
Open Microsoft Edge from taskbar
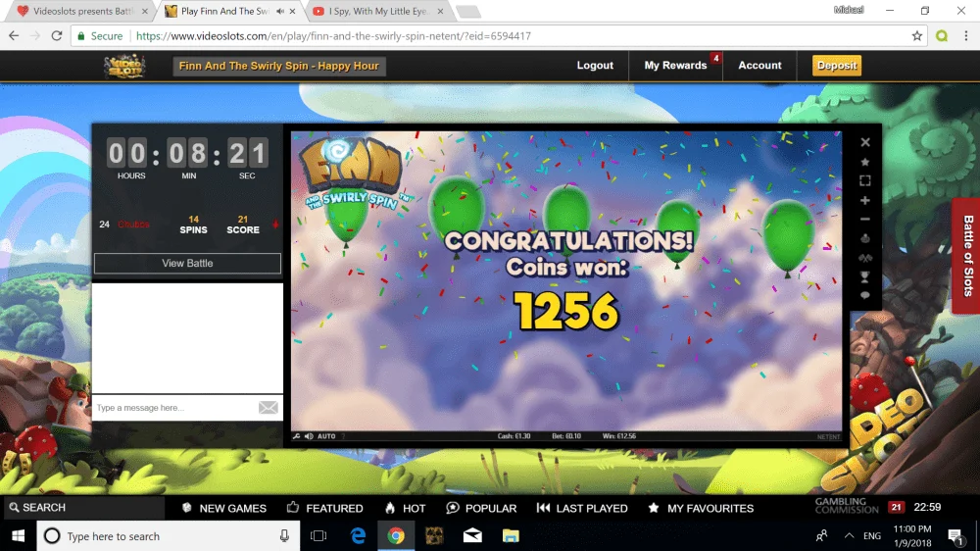[358, 536]
